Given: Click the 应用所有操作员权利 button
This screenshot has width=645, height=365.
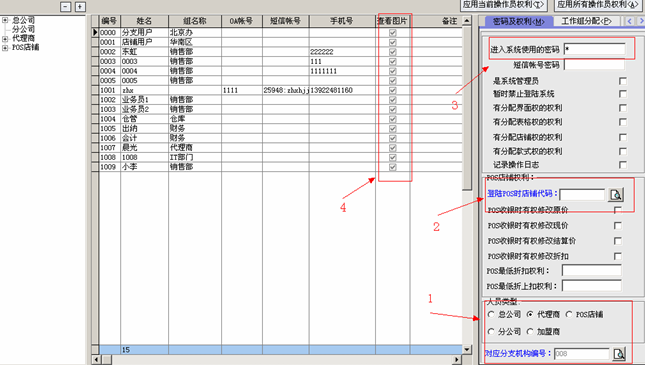Looking at the screenshot, I should coord(599,5).
